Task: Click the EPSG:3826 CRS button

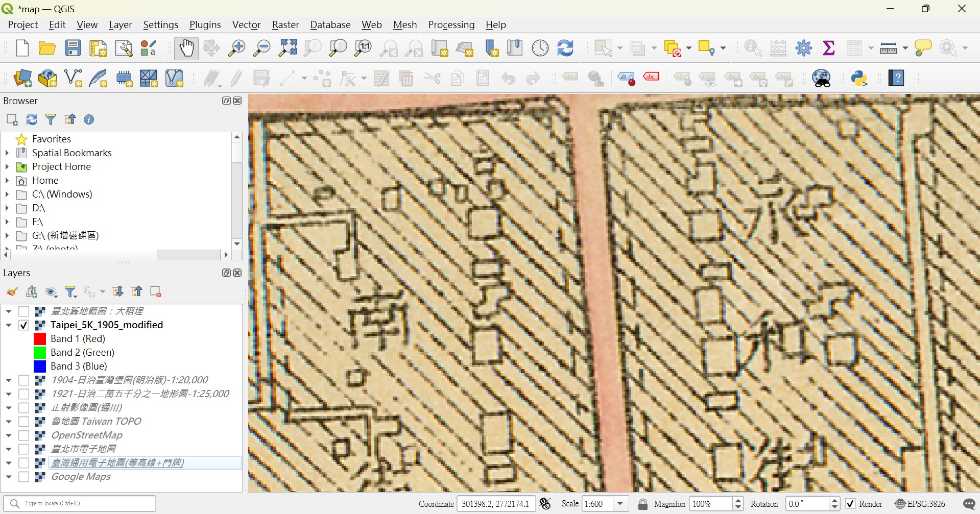Action: coord(920,504)
